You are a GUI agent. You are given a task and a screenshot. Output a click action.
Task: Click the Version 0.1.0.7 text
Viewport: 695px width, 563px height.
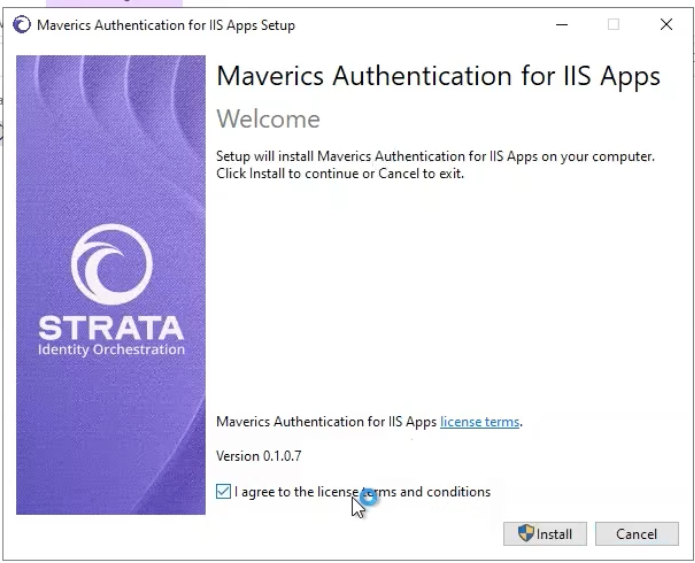pos(259,456)
